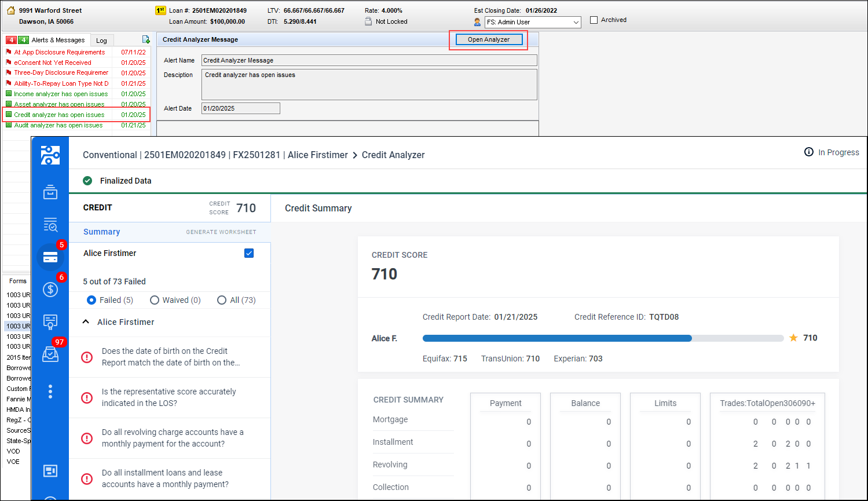Open the date of birth match question
The image size is (868, 501).
click(x=170, y=357)
